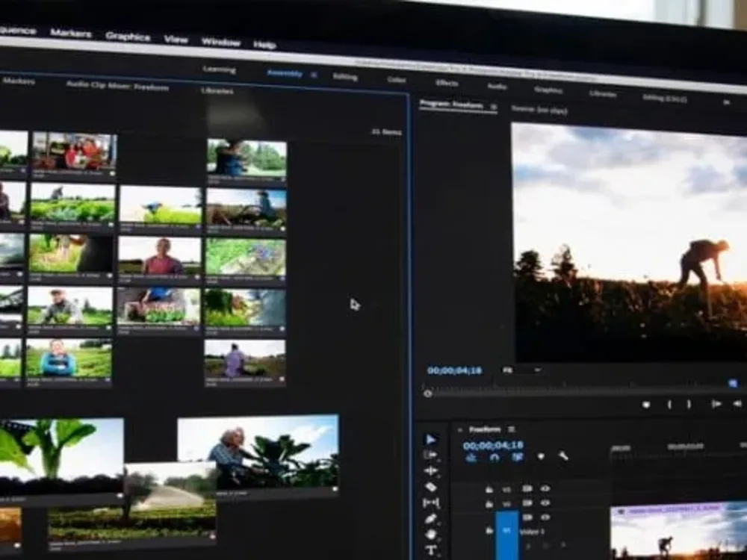This screenshot has width=747, height=560.
Task: Toggle Snap magnet in timeline
Action: [495, 457]
